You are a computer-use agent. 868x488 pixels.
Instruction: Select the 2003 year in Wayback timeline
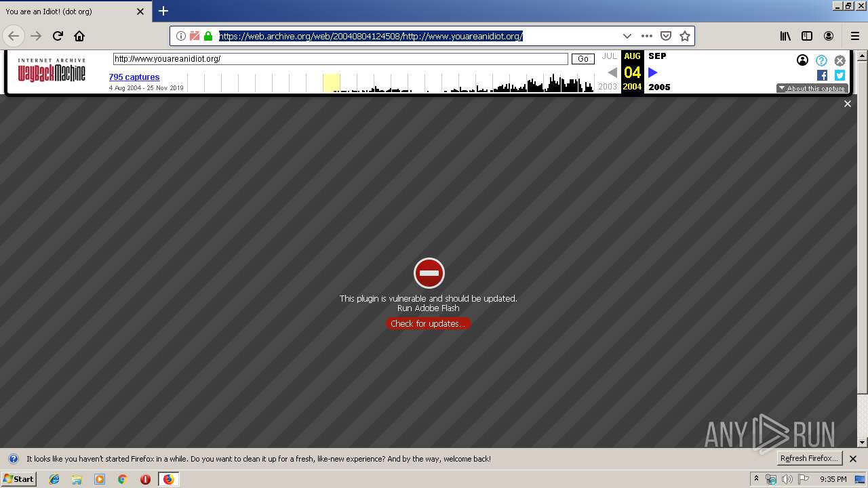click(608, 87)
